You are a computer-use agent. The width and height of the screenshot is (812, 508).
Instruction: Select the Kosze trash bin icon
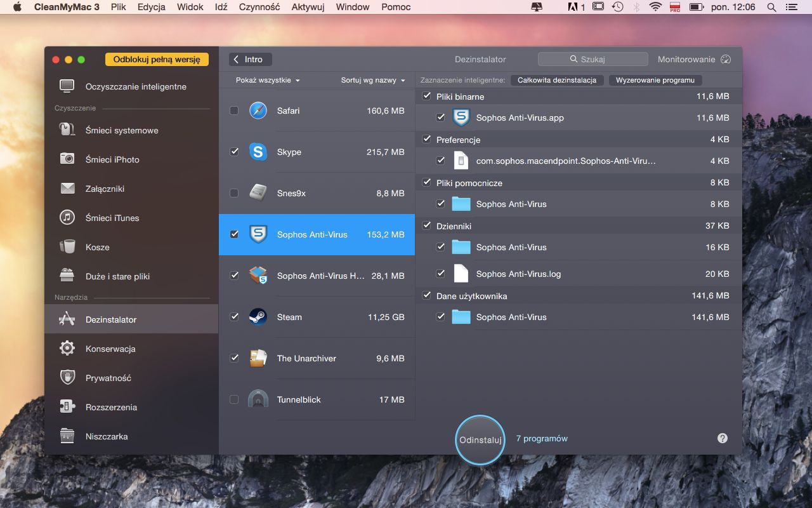tap(67, 246)
